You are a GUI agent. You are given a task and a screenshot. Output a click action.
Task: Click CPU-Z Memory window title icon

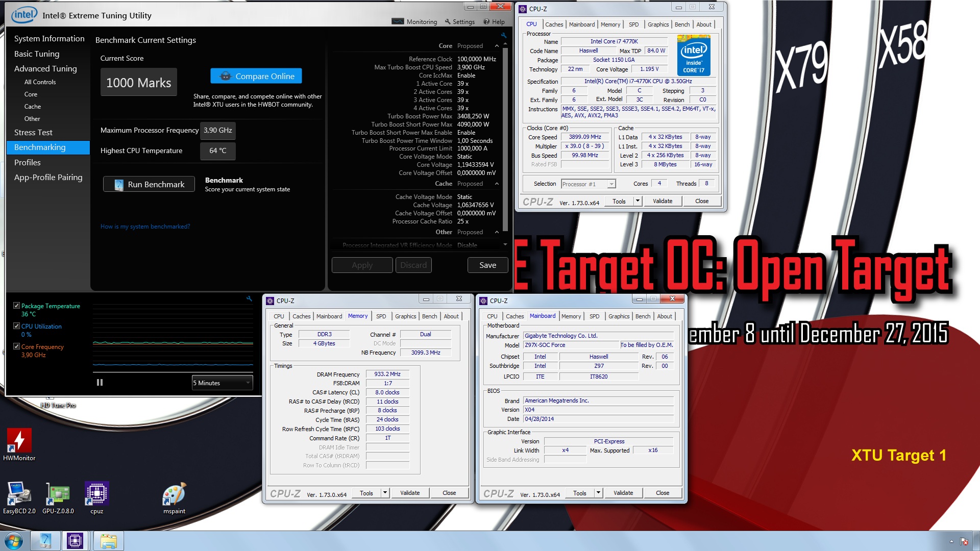(x=270, y=300)
